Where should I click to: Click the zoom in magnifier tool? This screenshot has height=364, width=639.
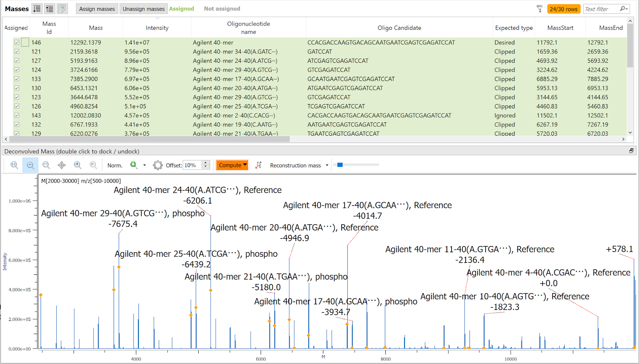30,165
